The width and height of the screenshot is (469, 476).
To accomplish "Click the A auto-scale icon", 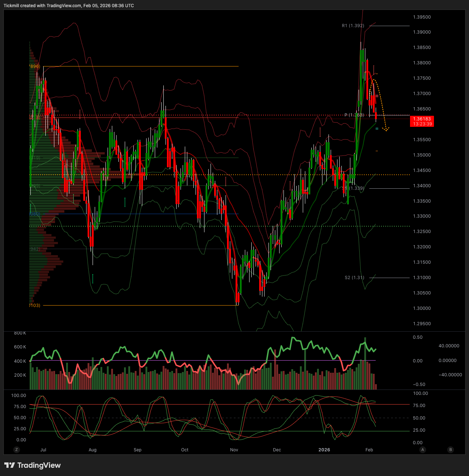I will [423, 450].
